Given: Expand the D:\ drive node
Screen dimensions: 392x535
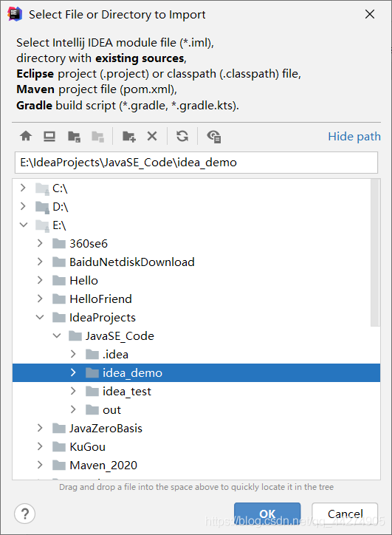Looking at the screenshot, I should [x=23, y=206].
